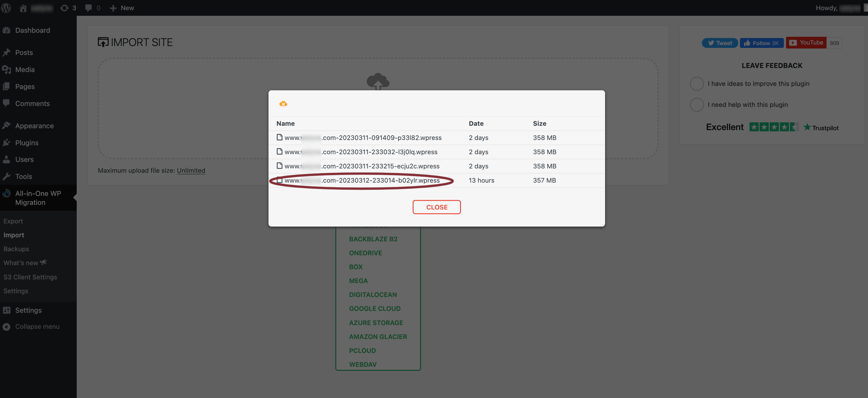
Task: Click the .wpress file document icon
Action: coord(279,180)
